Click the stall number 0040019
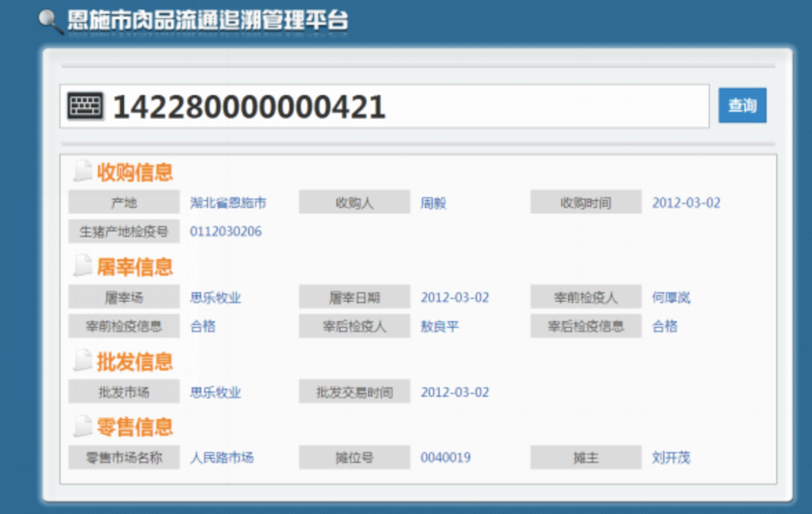The height and width of the screenshot is (514, 812). (445, 458)
